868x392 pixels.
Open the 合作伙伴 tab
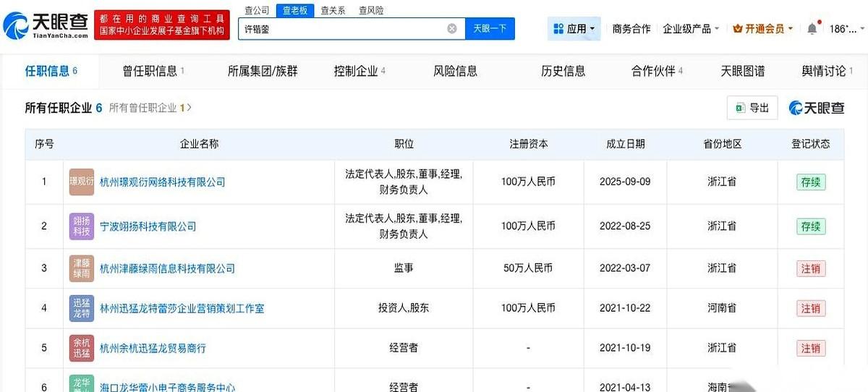(657, 71)
